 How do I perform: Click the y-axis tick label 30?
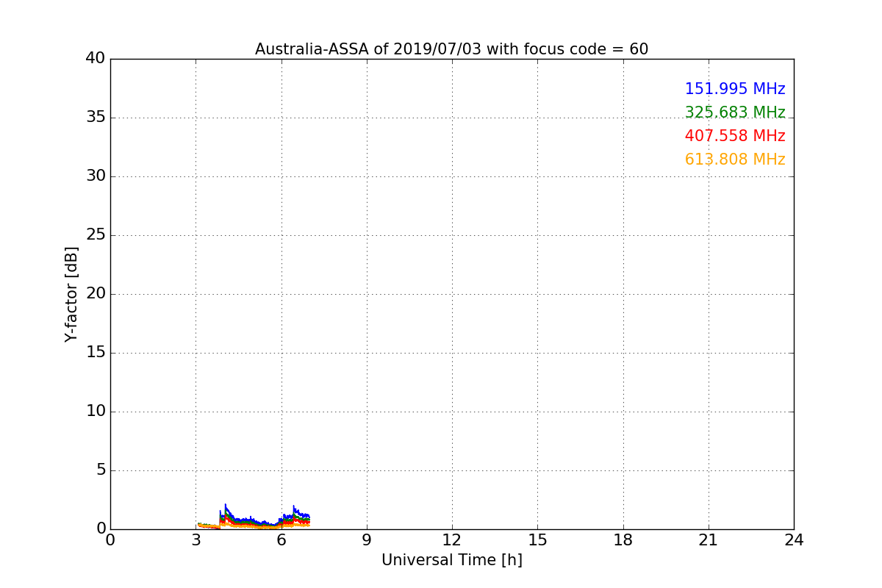(96, 176)
